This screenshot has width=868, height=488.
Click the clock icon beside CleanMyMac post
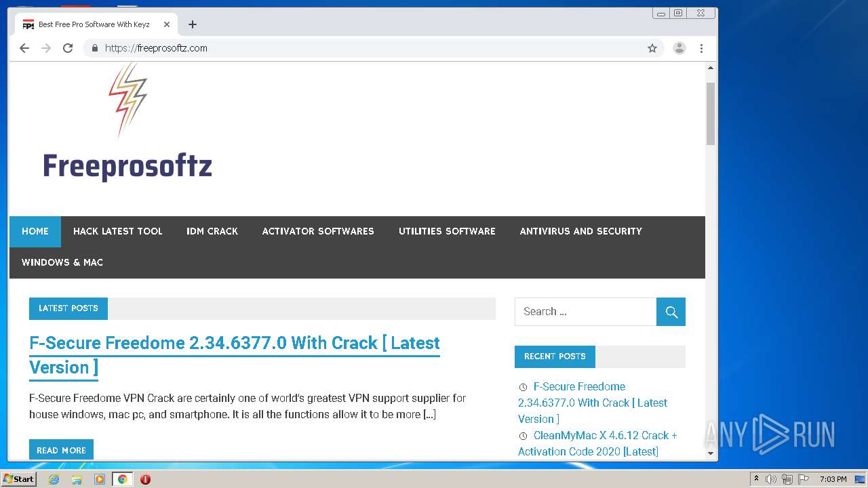click(523, 436)
